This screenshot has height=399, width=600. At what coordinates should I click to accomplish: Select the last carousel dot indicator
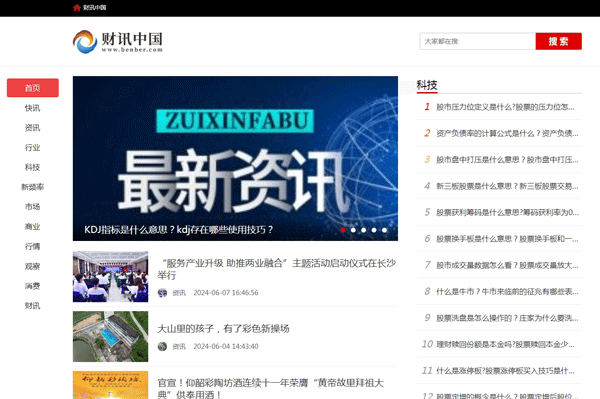point(384,230)
